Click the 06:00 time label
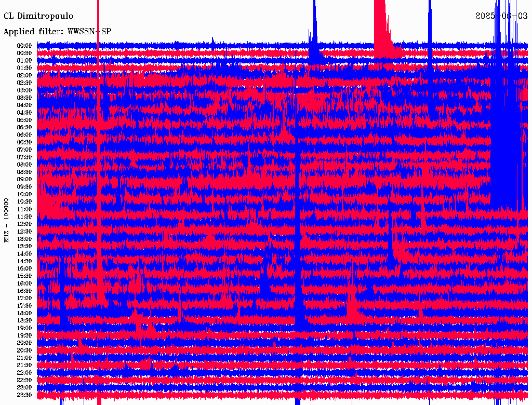The image size is (532, 405). tap(24, 135)
